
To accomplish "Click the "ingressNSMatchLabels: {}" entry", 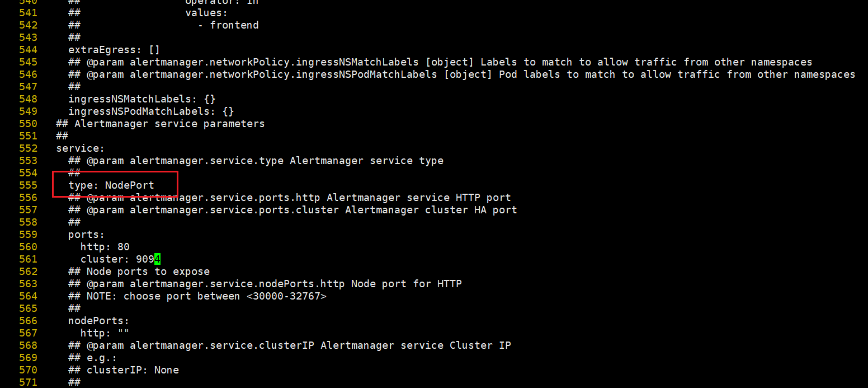I will 142,99.
